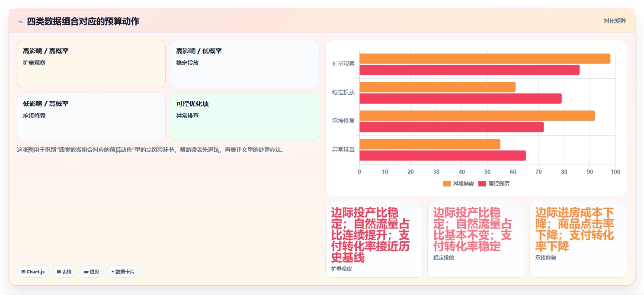This screenshot has width=644, height=295.
Task: Click the 异常排查 chart axis label
Action: [343, 149]
